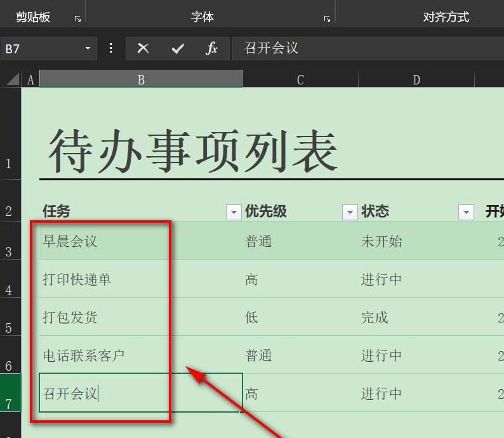Select priority 普通 in 早晨会议 row
This screenshot has height=438, width=504.
[x=300, y=241]
